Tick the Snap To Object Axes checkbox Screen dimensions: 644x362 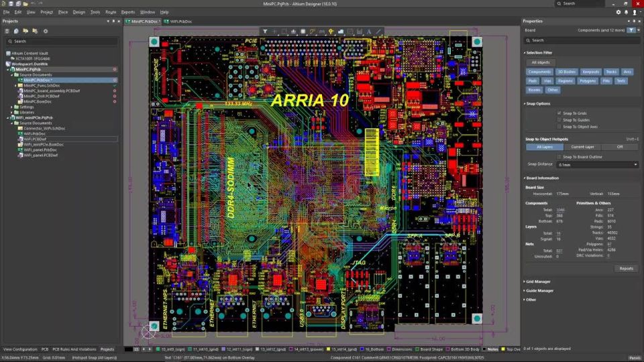pos(559,127)
